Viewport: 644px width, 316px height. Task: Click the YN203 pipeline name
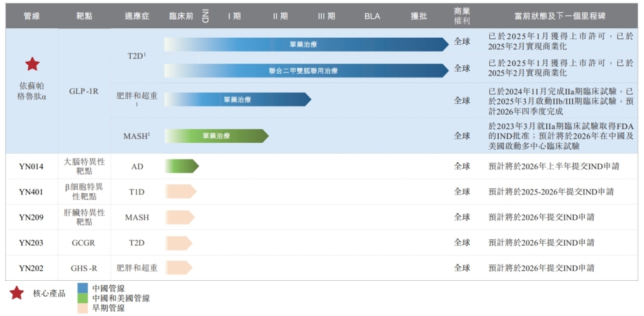(31, 243)
